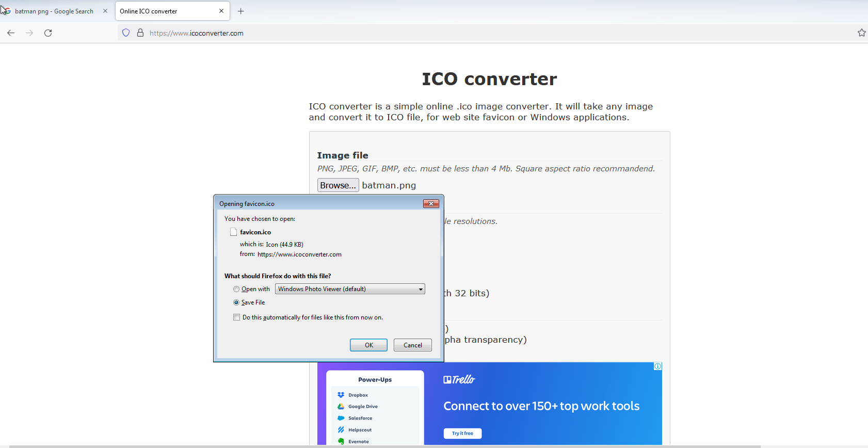Viewport: 868px width, 448px height.
Task: Click the browser Forward arrow button
Action: [x=29, y=33]
